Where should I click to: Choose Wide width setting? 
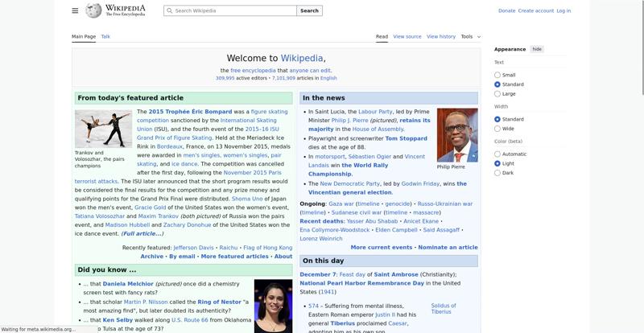click(497, 129)
